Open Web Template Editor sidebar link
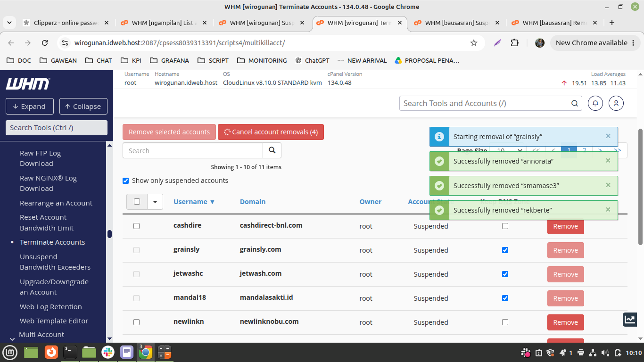 [x=54, y=321]
